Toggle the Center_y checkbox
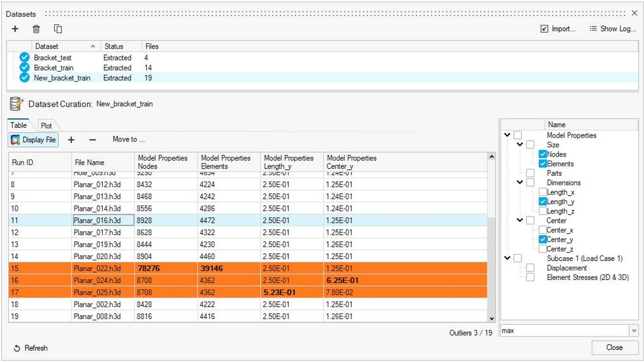Image resolution: width=644 pixels, height=362 pixels. tap(543, 239)
